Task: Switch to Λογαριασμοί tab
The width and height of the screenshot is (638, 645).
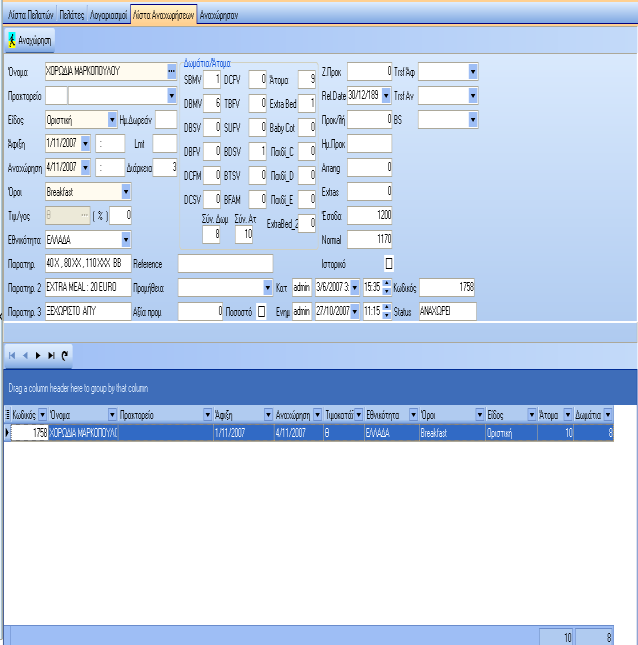Action: [109, 15]
